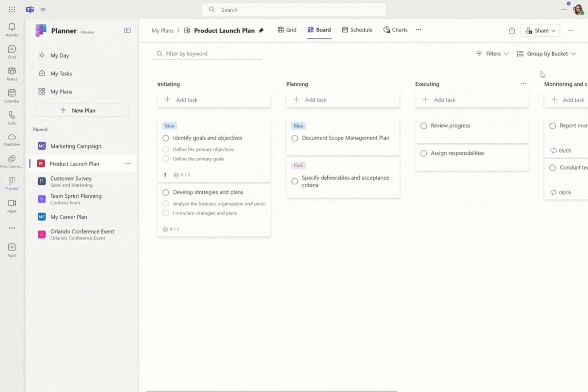Create a New Plan

(x=82, y=110)
